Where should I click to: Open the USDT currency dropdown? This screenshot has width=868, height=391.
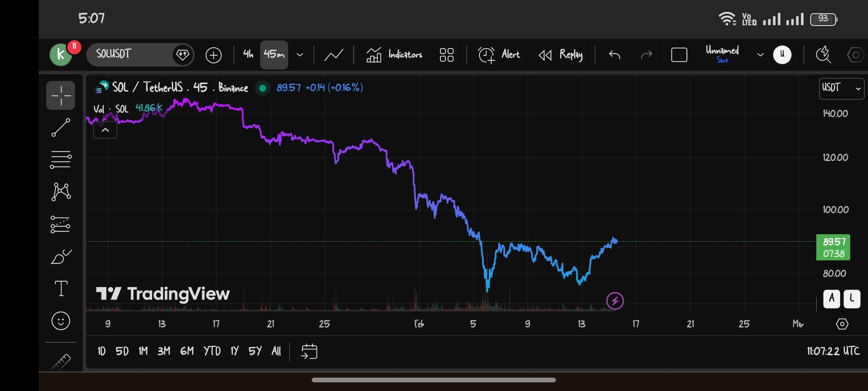pos(841,88)
